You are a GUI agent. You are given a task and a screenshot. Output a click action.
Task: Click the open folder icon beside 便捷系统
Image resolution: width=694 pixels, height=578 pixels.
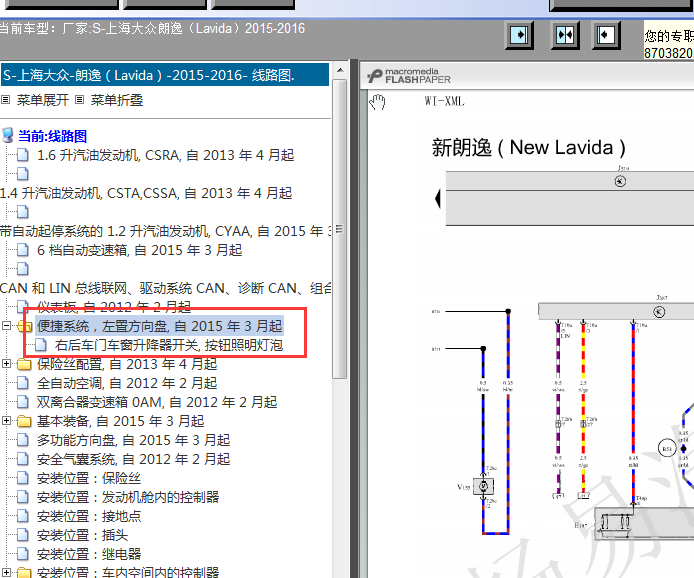pos(24,327)
